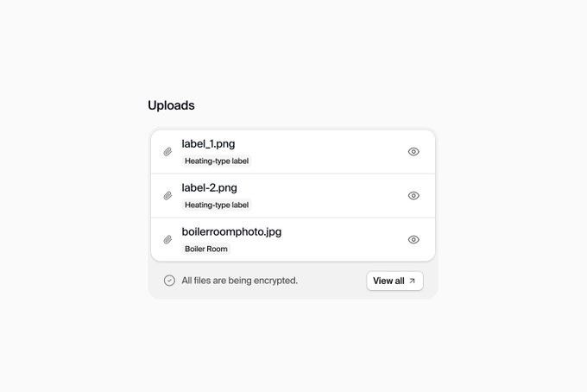This screenshot has height=392, width=587.
Task: Open the label_1.png file name
Action: tap(208, 143)
